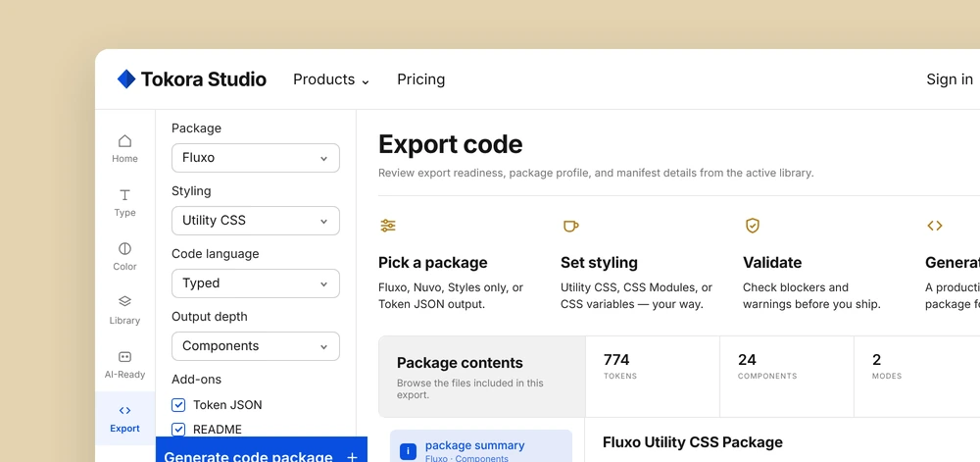Viewport: 980px width, 462px height.
Task: Click the 774 tokens stat
Action: [x=653, y=377]
